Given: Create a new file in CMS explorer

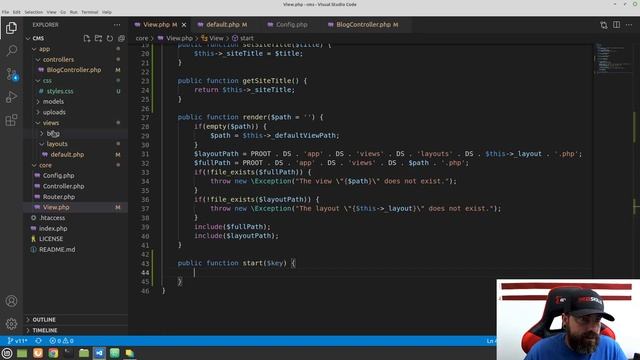Looking at the screenshot, I should [87, 38].
